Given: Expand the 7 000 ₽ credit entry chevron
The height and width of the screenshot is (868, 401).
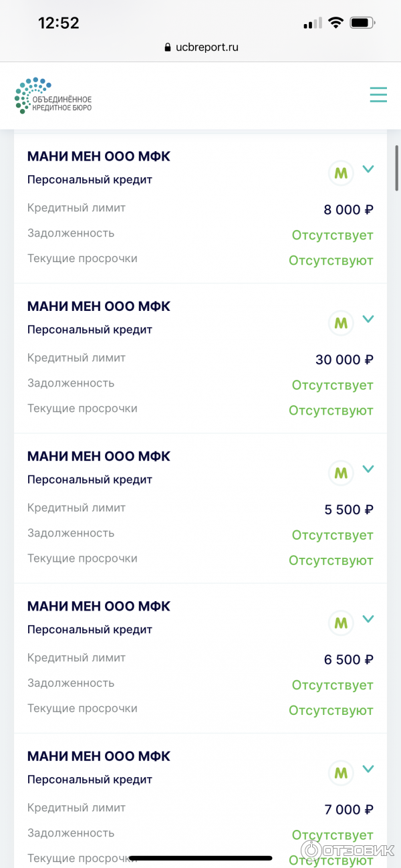Looking at the screenshot, I should pos(368,768).
